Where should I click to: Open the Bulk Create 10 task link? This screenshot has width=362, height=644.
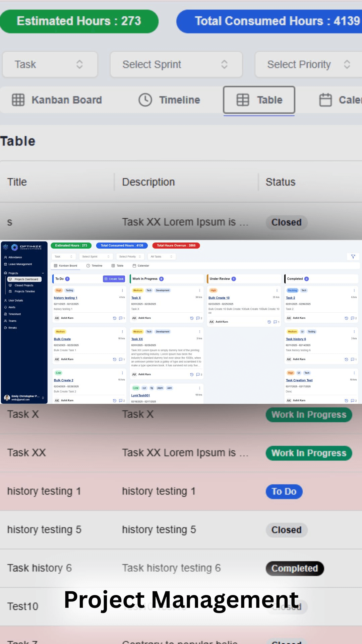[x=219, y=298]
